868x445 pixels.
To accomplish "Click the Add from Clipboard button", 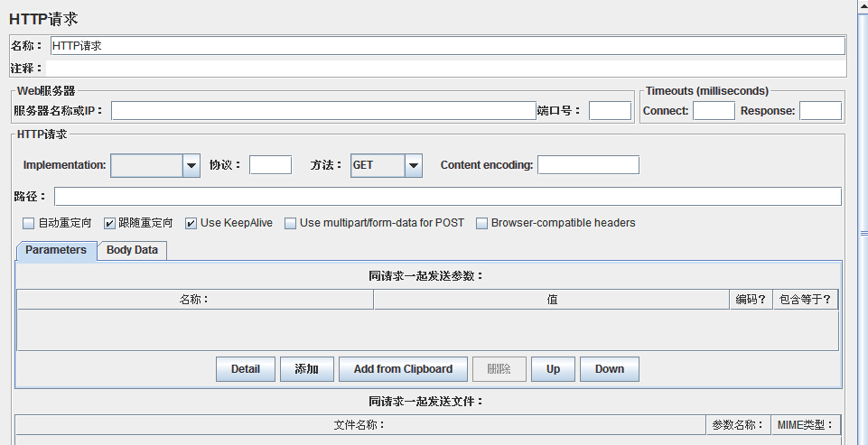I will click(403, 369).
